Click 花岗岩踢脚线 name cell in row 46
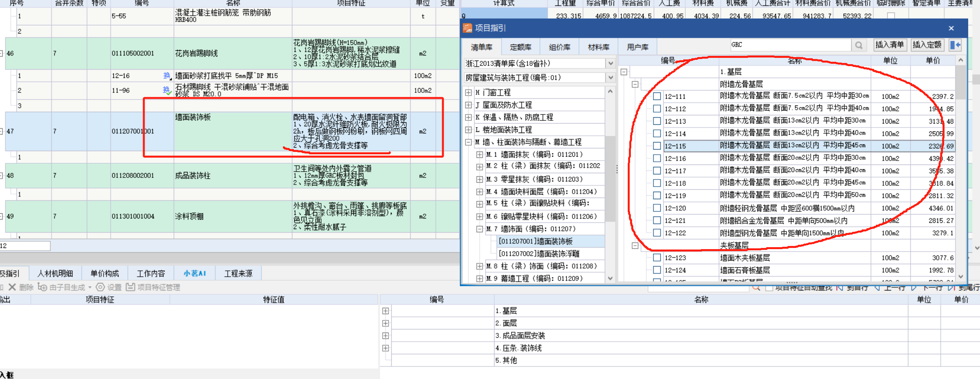The image size is (980, 379). (233, 54)
